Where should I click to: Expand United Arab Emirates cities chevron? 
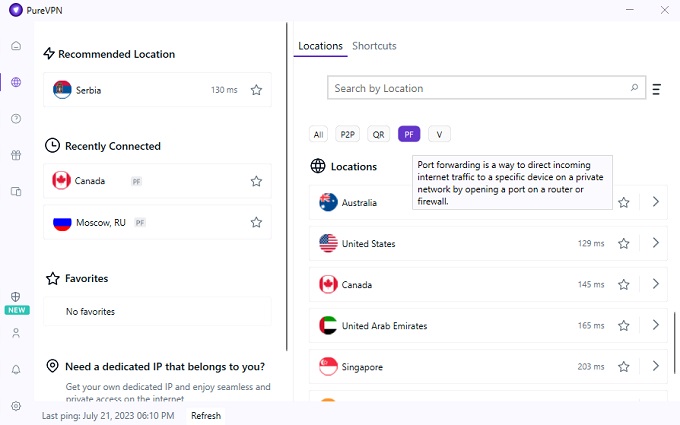pos(656,324)
